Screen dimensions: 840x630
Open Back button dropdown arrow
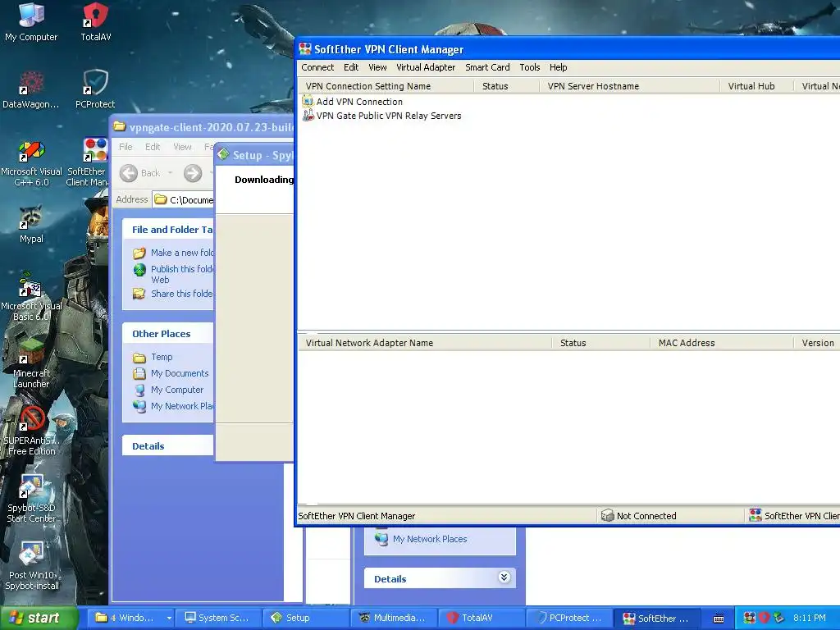tap(171, 173)
